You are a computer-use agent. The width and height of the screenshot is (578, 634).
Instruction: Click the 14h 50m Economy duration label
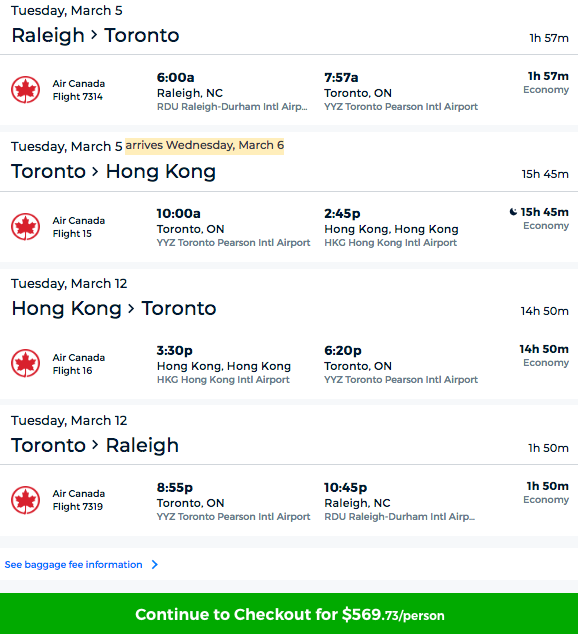click(544, 355)
